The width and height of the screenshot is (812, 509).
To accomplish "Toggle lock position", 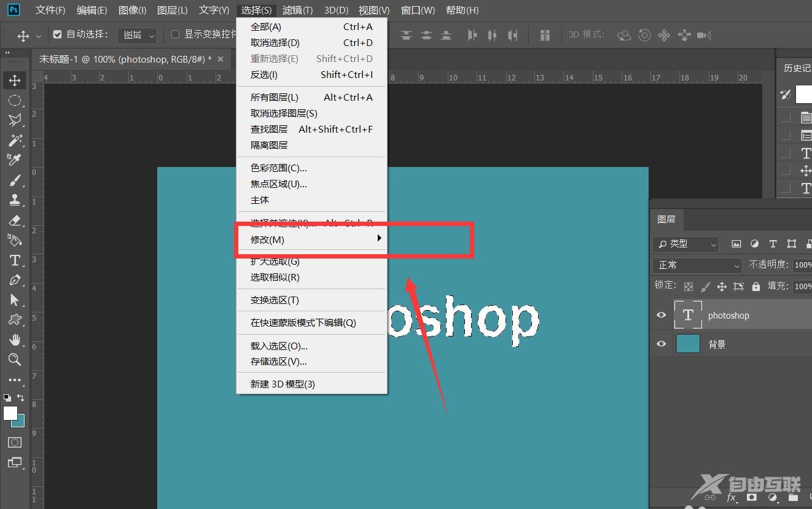I will coord(722,286).
